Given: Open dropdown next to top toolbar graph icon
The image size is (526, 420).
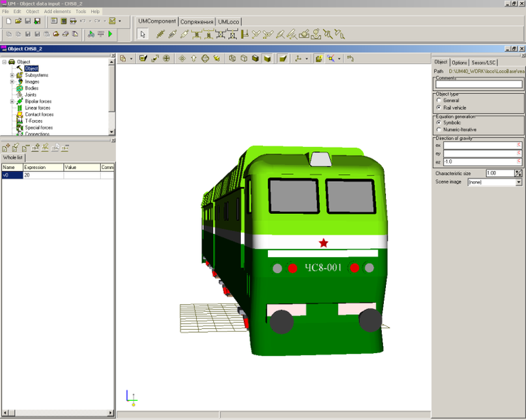Looking at the screenshot, I should tap(119, 21).
